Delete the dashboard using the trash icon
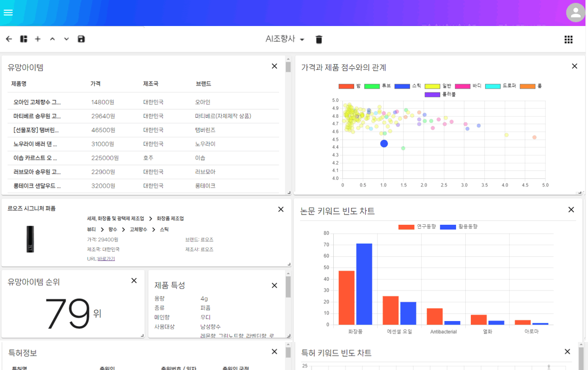 point(319,39)
